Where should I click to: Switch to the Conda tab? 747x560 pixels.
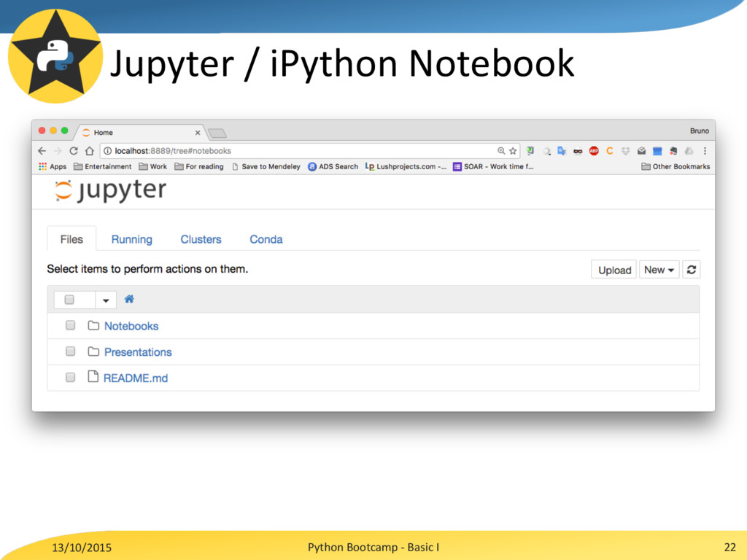pos(266,239)
